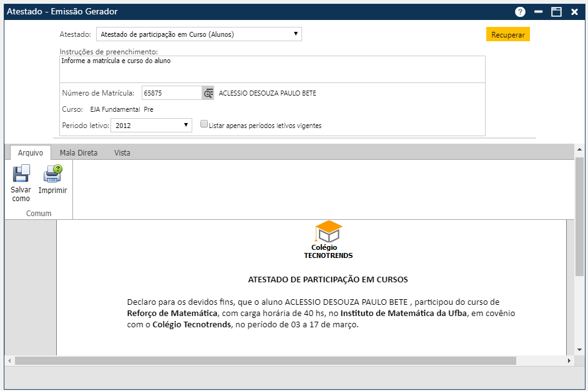
Task: Minimize the Atestado window
Action: pyautogui.click(x=538, y=12)
